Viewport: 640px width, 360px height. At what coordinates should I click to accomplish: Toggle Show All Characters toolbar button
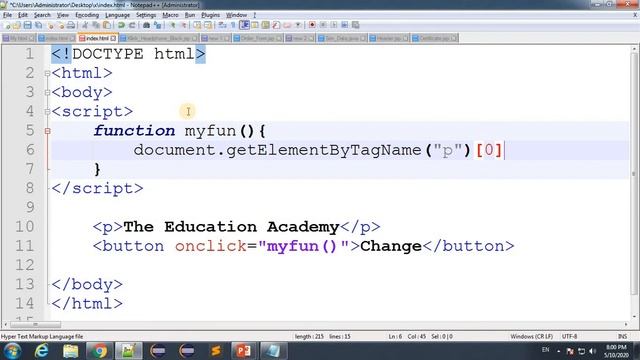point(233,25)
